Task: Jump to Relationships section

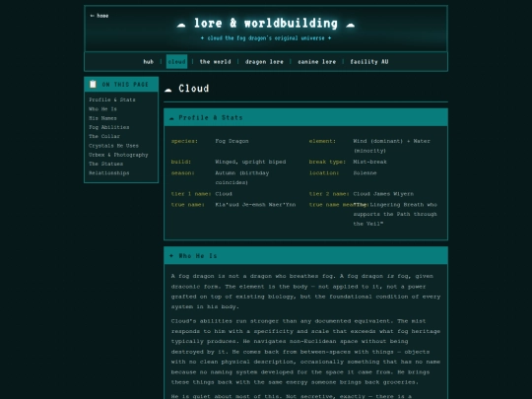Action: point(109,173)
